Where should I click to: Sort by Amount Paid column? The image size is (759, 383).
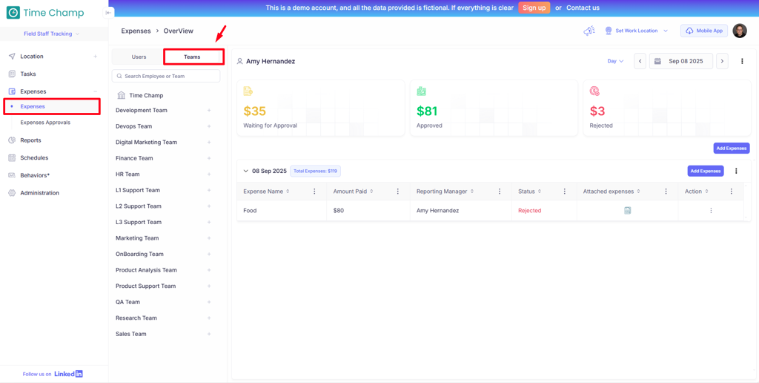[371, 192]
